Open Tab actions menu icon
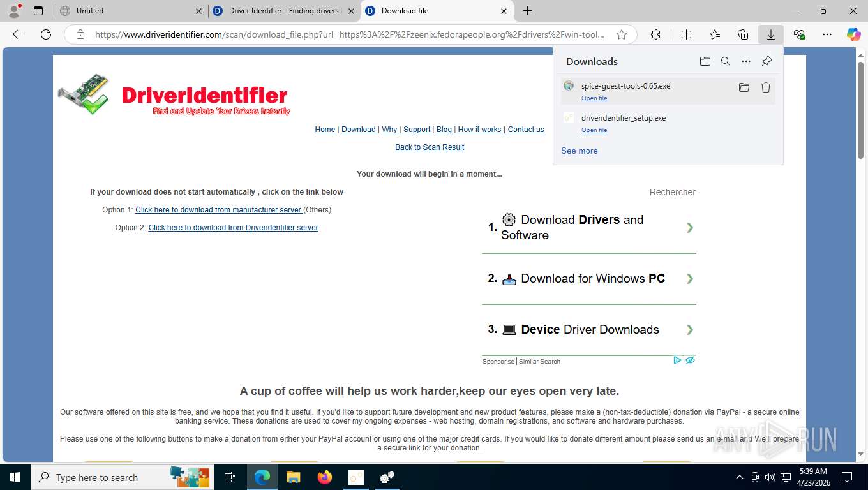This screenshot has height=490, width=868. (x=38, y=11)
